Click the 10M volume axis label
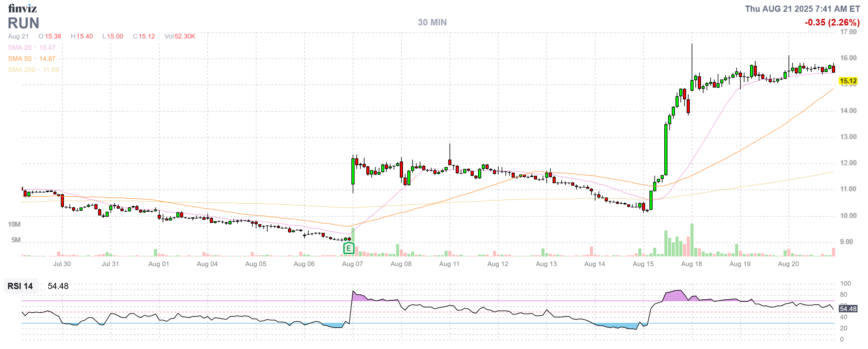The image size is (868, 349). (14, 224)
